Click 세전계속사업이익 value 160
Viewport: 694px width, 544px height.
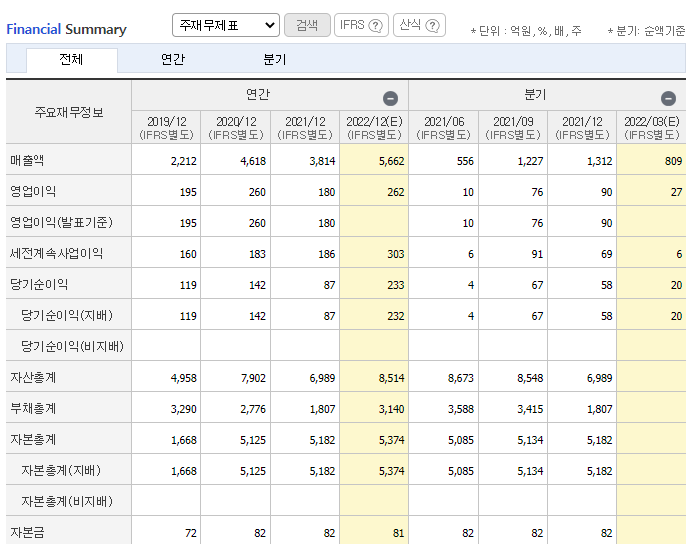(x=188, y=254)
